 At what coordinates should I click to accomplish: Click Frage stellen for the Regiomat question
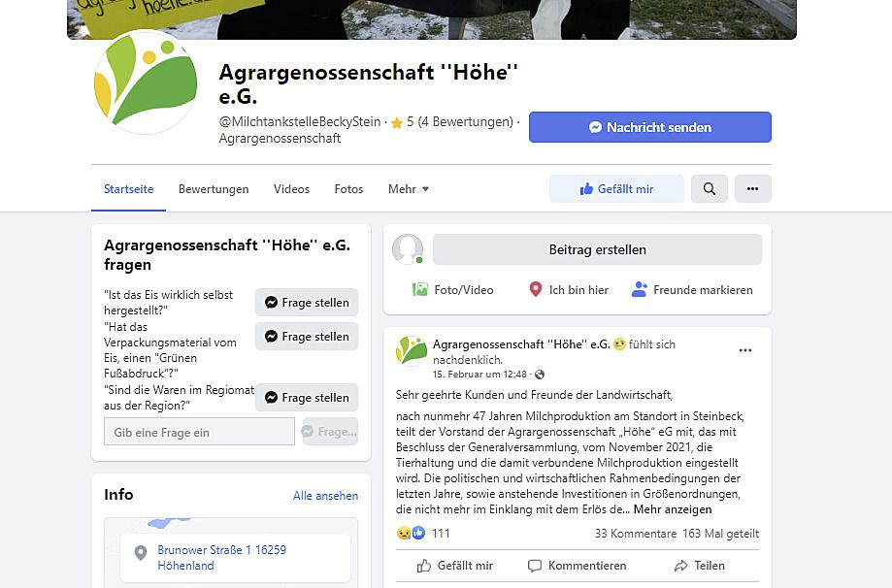tap(307, 398)
